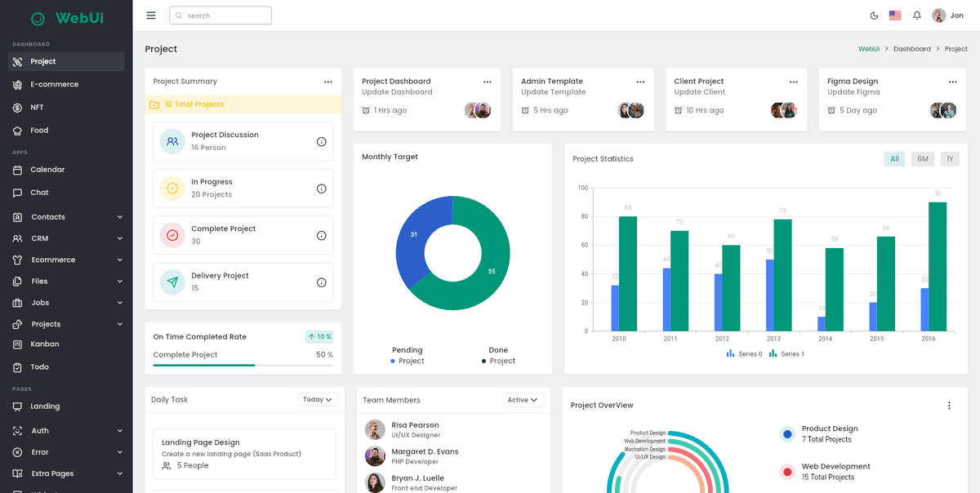The width and height of the screenshot is (980, 493).
Task: Expand Contacts submenu in sidebar
Action: pyautogui.click(x=66, y=217)
